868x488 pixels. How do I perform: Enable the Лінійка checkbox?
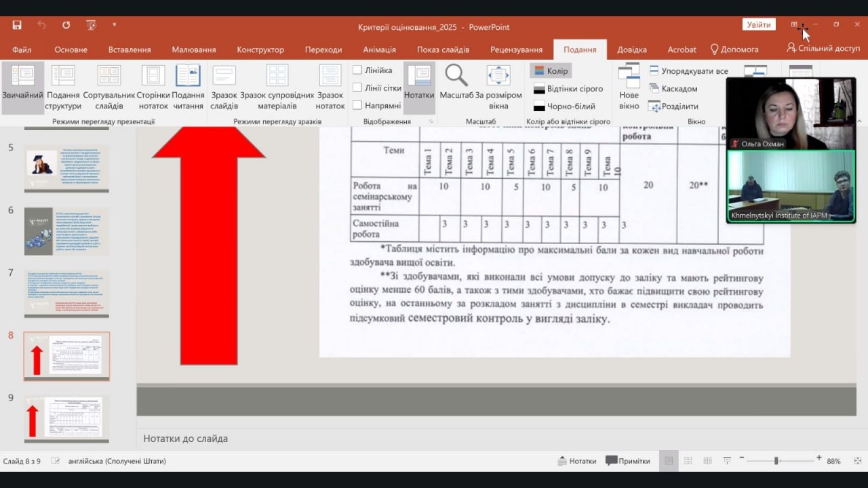click(357, 70)
